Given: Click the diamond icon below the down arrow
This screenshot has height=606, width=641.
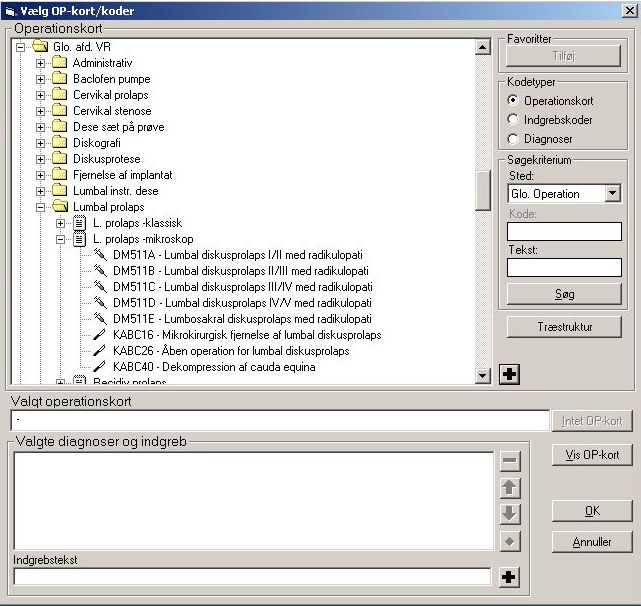Looking at the screenshot, I should (x=510, y=541).
